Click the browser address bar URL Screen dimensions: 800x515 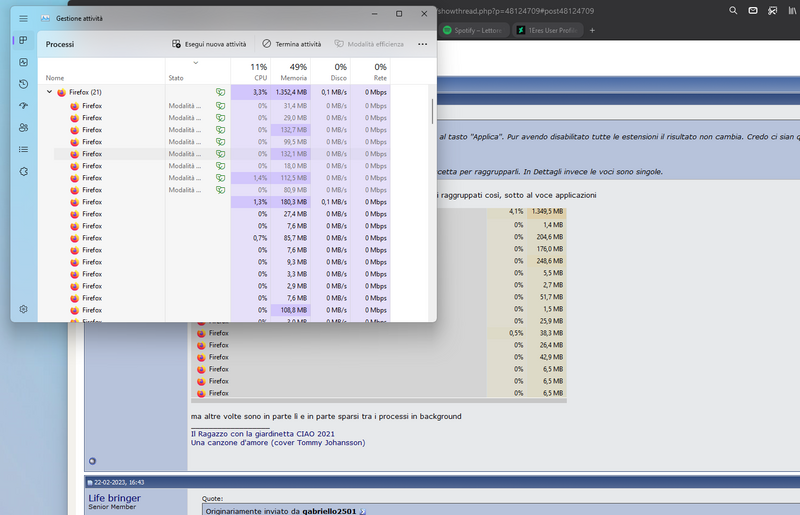point(516,11)
